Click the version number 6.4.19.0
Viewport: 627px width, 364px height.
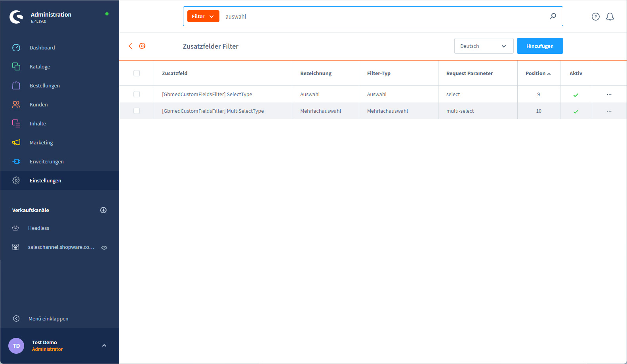38,21
